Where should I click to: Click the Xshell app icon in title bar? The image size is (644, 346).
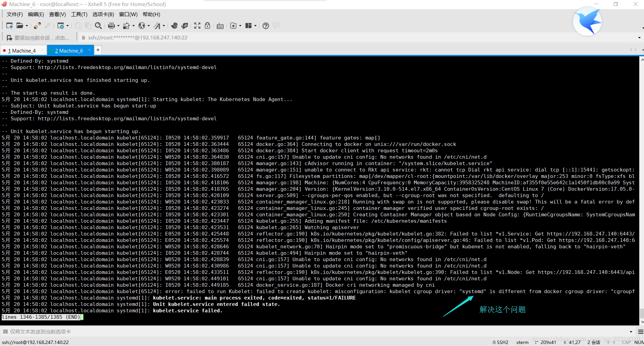point(4,4)
